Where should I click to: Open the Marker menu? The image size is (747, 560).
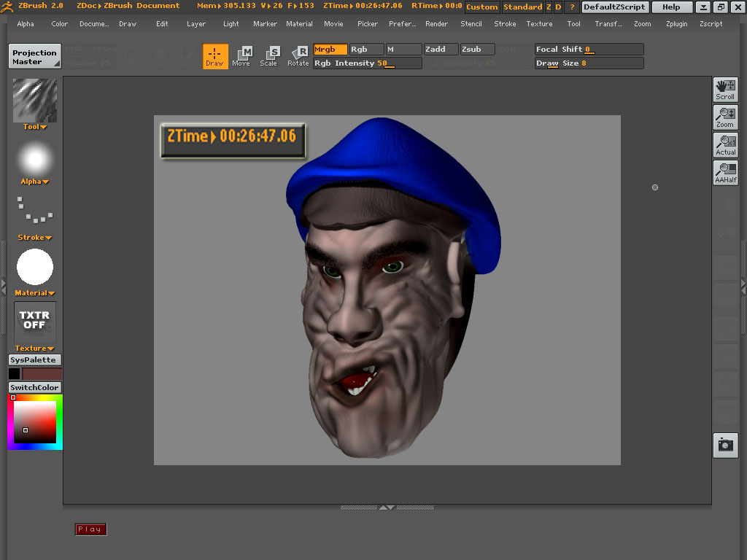265,24
